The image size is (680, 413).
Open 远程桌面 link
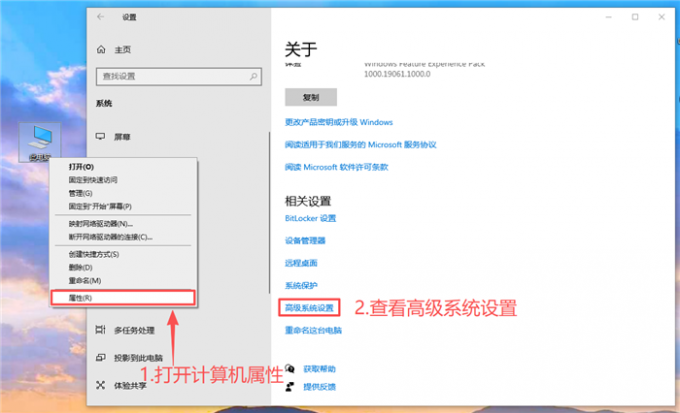301,263
